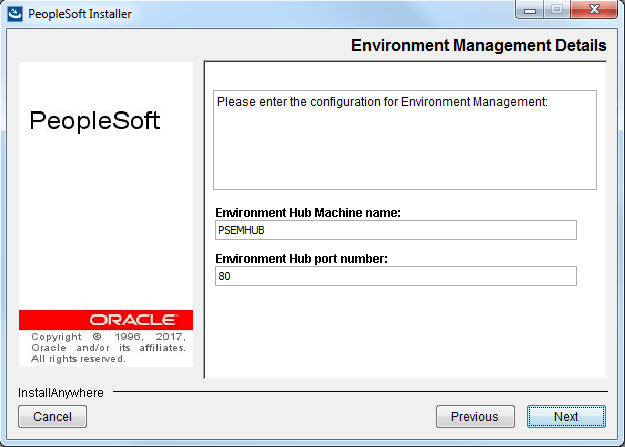This screenshot has width=625, height=447.
Task: Go back with the Previous button
Action: tap(475, 417)
